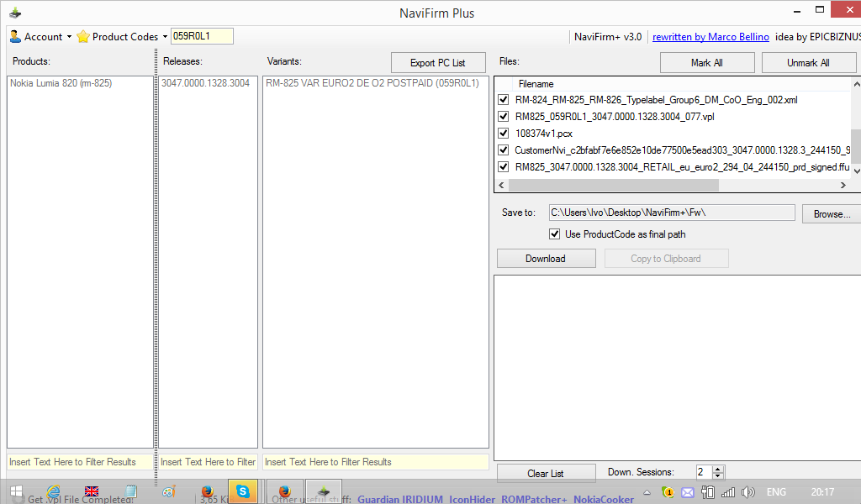Click the ENG language indicator
Viewport: 861px width, 504px height.
click(776, 492)
